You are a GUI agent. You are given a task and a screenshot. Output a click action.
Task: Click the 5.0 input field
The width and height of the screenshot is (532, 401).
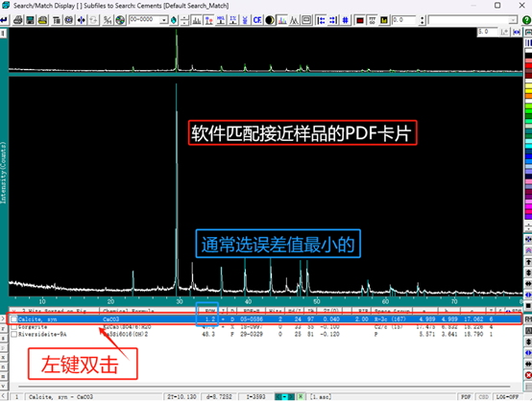point(488,32)
